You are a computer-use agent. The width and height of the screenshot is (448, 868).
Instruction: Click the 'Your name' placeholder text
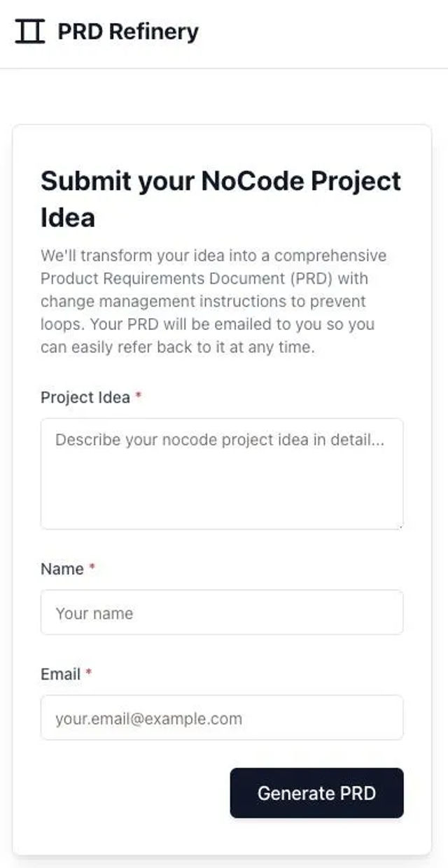94,613
